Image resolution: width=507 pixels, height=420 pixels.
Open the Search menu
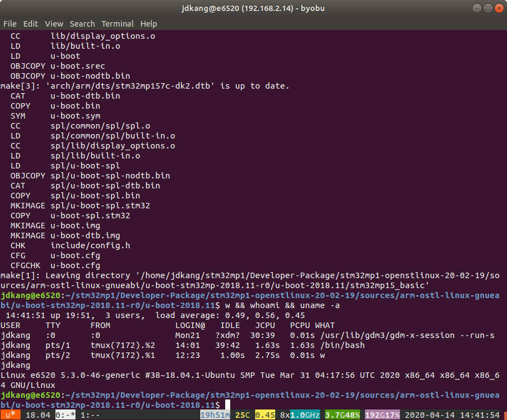[x=82, y=24]
